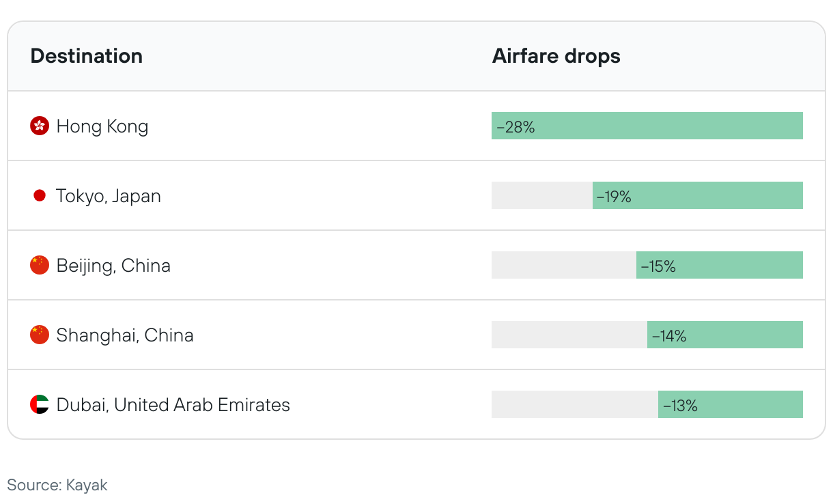This screenshot has height=504, width=833.
Task: Click the Beijing, China destination label
Action: [113, 266]
